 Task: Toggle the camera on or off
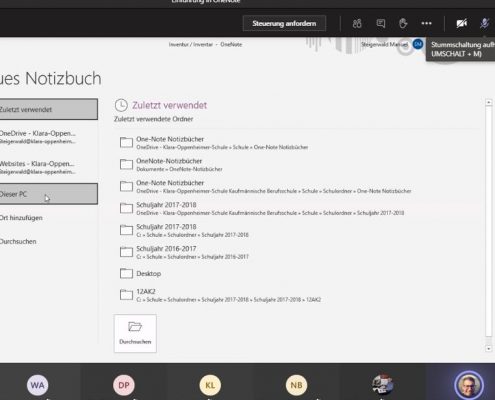pos(462,23)
